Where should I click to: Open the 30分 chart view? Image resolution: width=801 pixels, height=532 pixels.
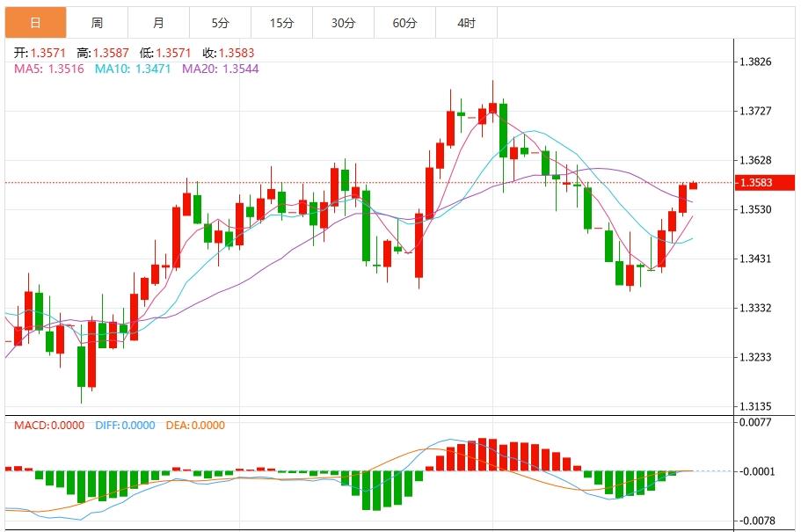tap(343, 19)
